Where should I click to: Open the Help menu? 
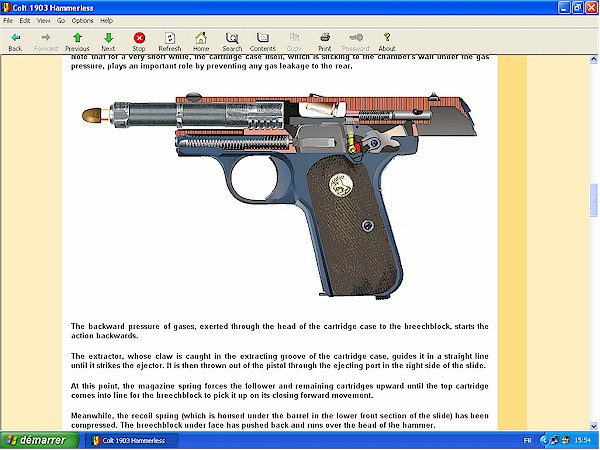[106, 21]
